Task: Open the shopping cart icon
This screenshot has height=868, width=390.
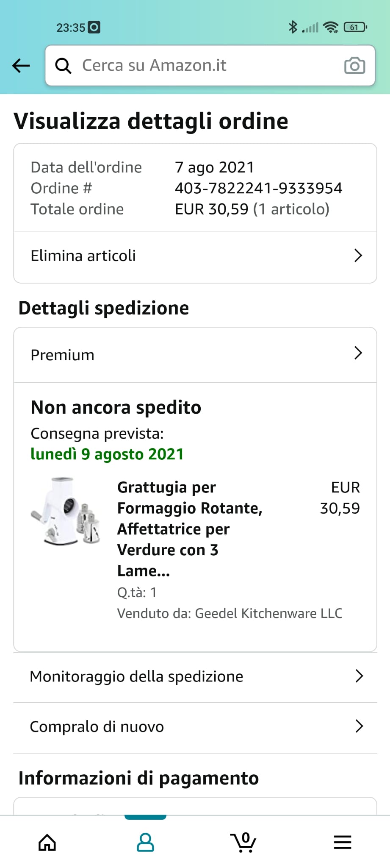Action: click(243, 842)
